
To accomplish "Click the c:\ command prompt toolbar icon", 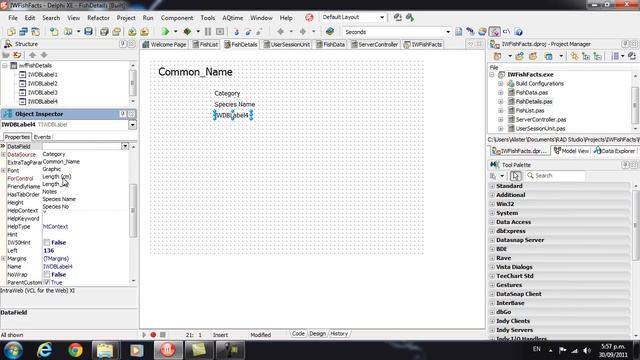I will (507, 31).
